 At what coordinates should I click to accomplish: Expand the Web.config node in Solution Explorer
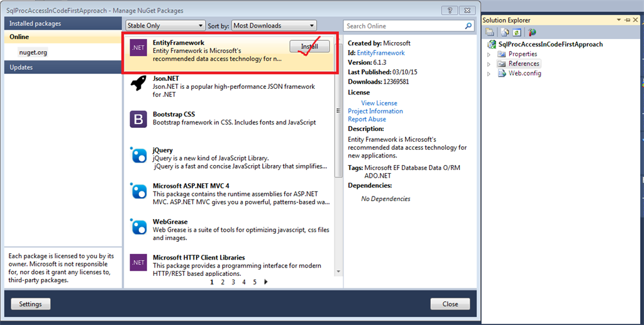coord(489,74)
